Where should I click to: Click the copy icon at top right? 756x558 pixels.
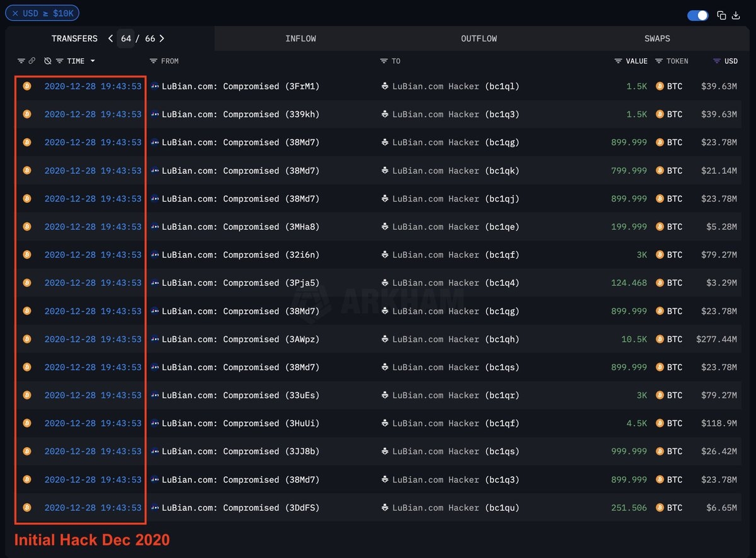722,16
